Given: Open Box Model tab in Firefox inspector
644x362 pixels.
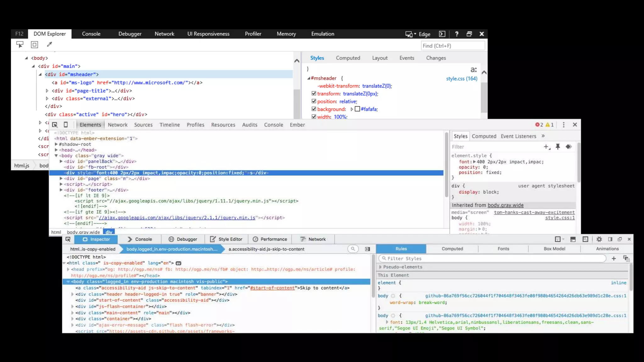Looking at the screenshot, I should coord(554,249).
